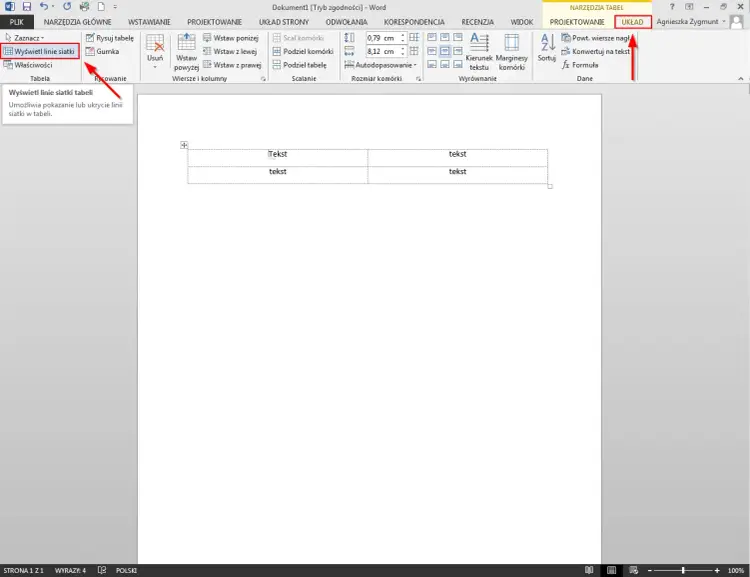Select the Gumka eraser tool
Viewport: 750px width, 577px height.
[x=102, y=51]
